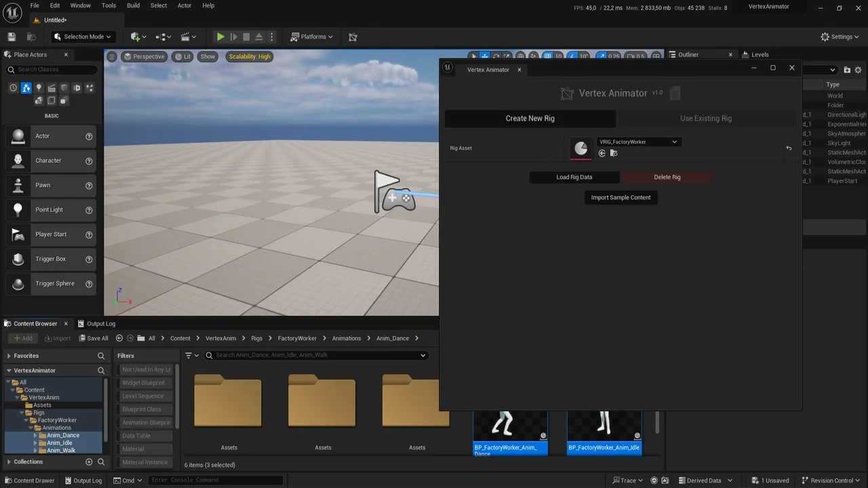Click Import Sample Content

click(x=620, y=197)
